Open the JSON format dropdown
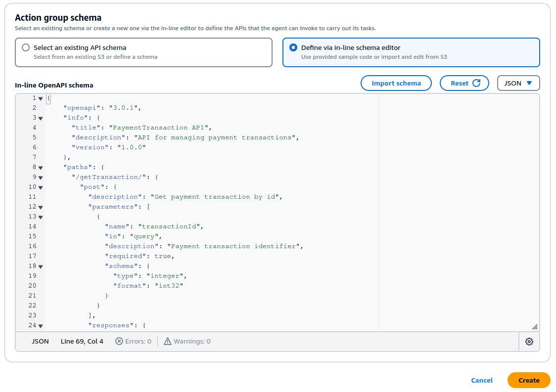The height and width of the screenshot is (392, 556). pyautogui.click(x=518, y=83)
